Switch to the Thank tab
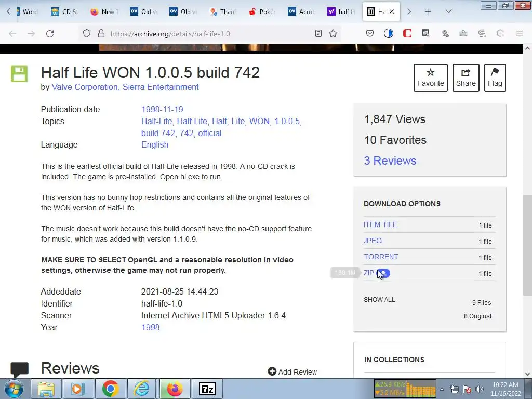532x399 pixels. (223, 11)
